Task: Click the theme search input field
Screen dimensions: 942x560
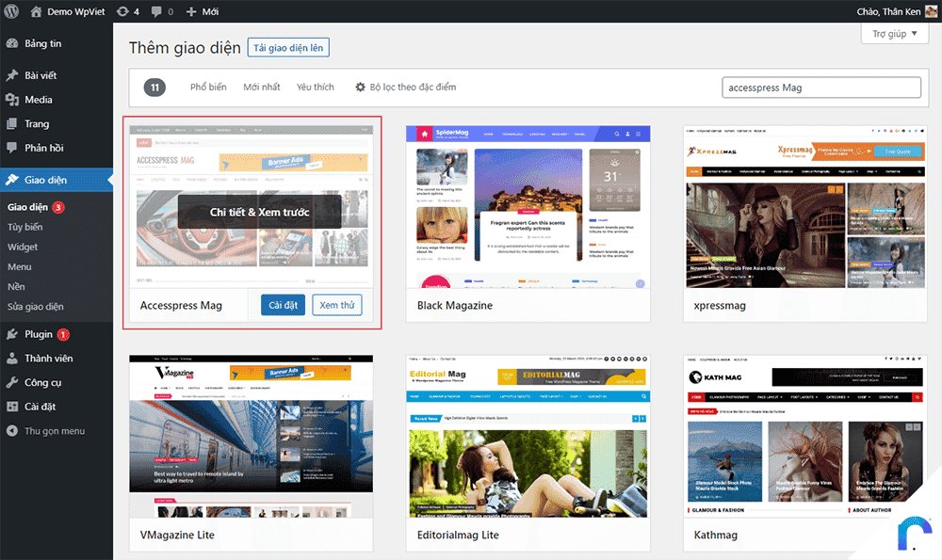Action: [x=821, y=88]
